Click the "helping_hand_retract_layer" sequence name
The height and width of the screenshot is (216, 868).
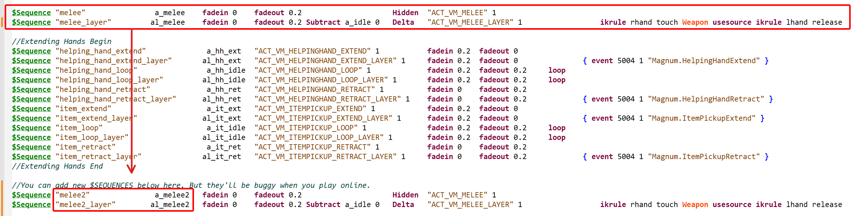point(116,99)
